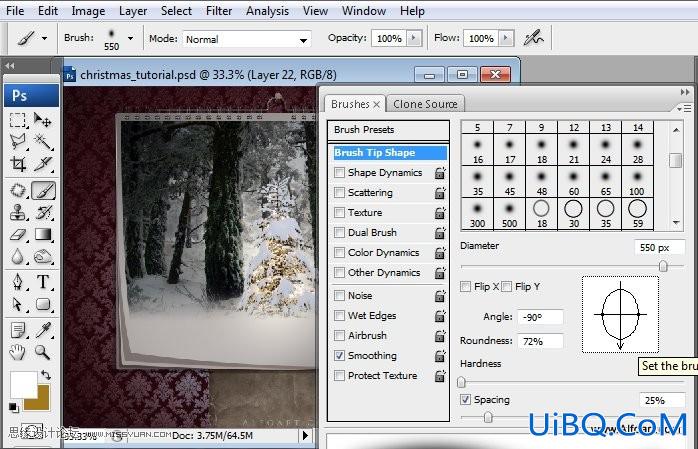Select the Type tool
The image size is (698, 449).
tap(43, 282)
